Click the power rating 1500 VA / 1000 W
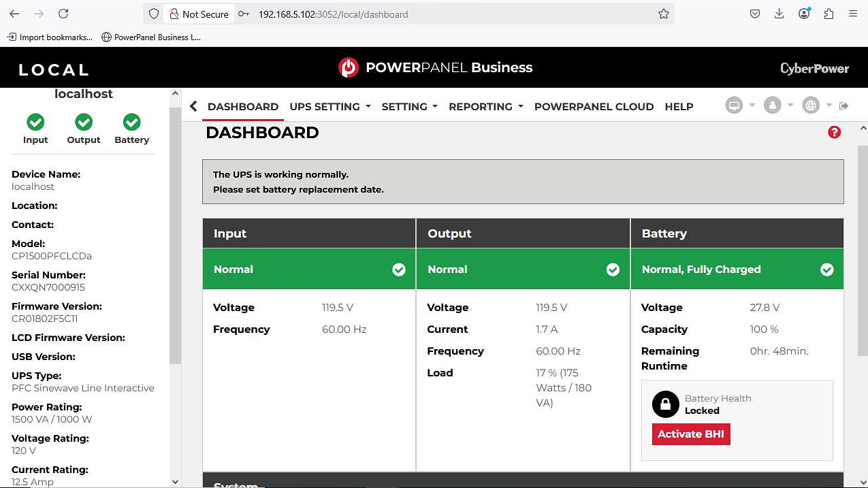 52,419
